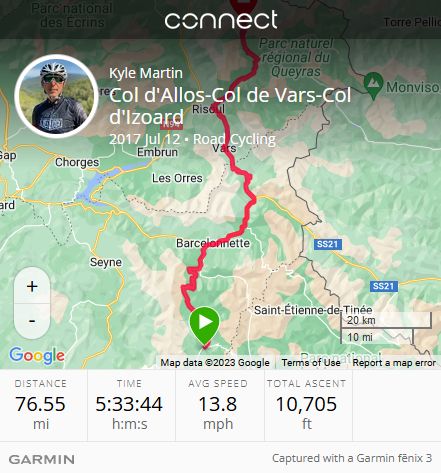
Task: Click the Garmin Connect logo
Action: pos(221,20)
